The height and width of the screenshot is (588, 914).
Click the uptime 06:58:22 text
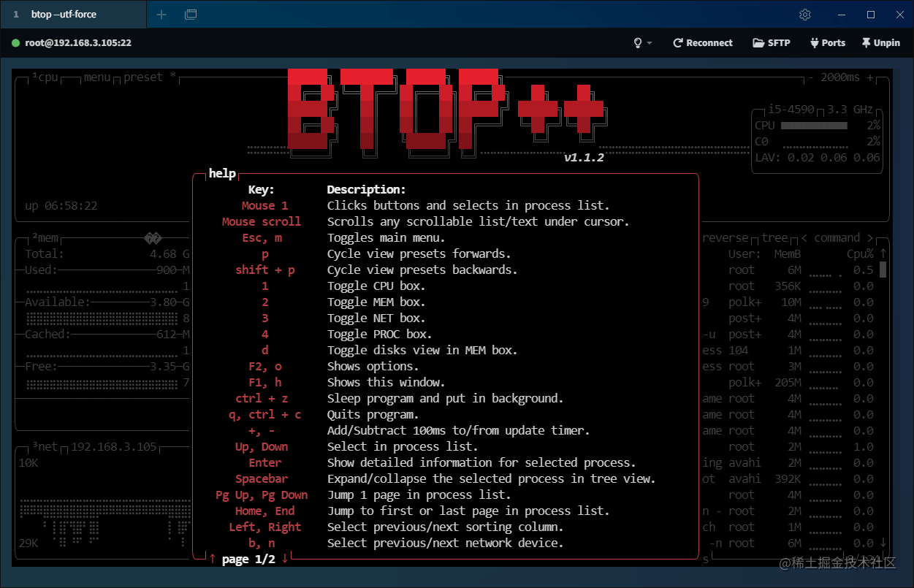[61, 205]
